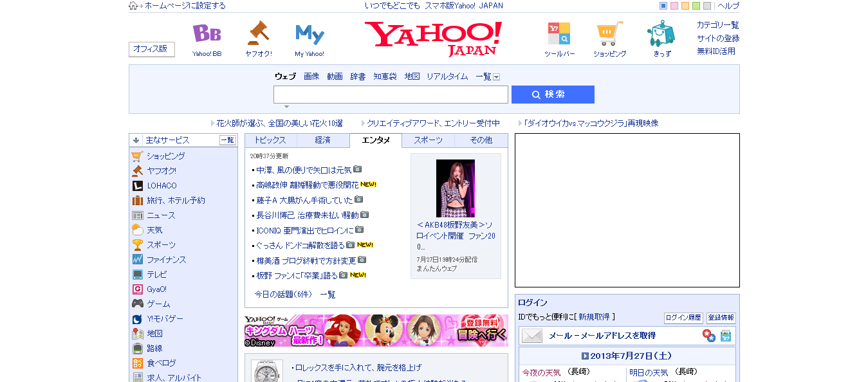Open the Yahoo! BB icon
The height and width of the screenshot is (382, 868).
click(207, 33)
